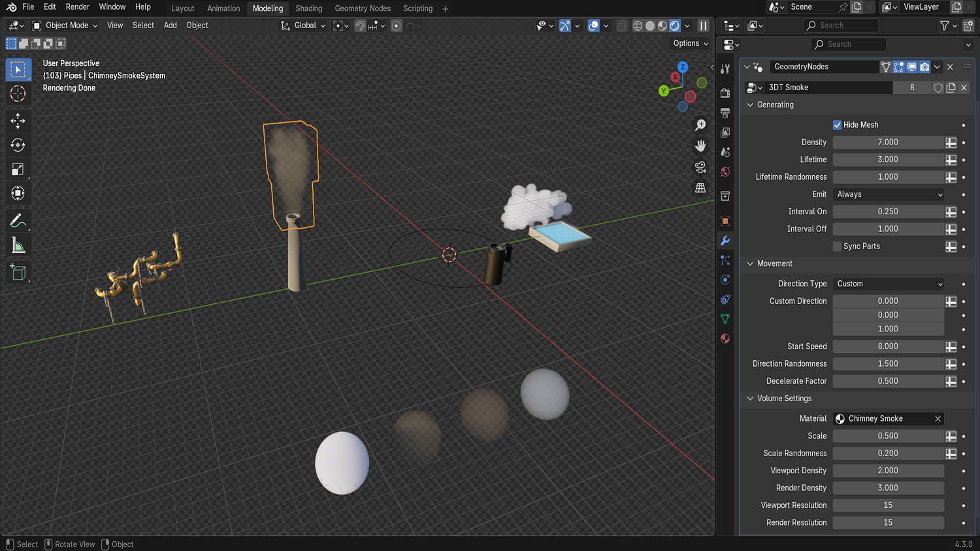Click the Z axis on the navigation gizmo
Viewport: 980px width, 551px height.
click(683, 67)
